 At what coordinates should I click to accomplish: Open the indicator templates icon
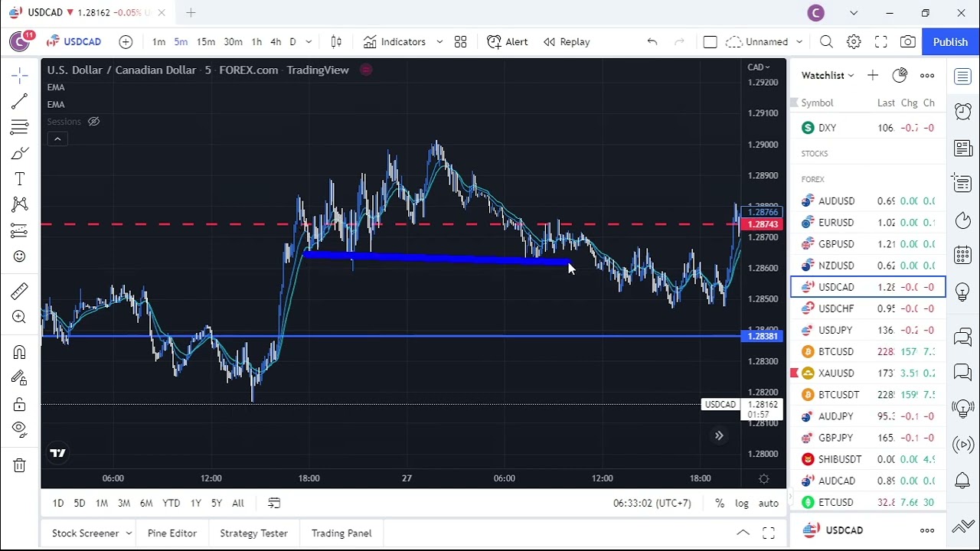(460, 42)
